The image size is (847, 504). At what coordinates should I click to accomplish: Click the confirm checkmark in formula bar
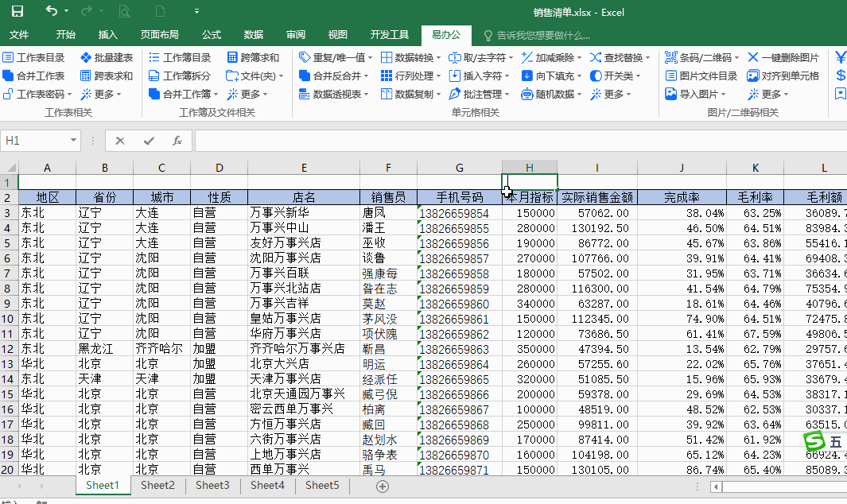(x=149, y=141)
